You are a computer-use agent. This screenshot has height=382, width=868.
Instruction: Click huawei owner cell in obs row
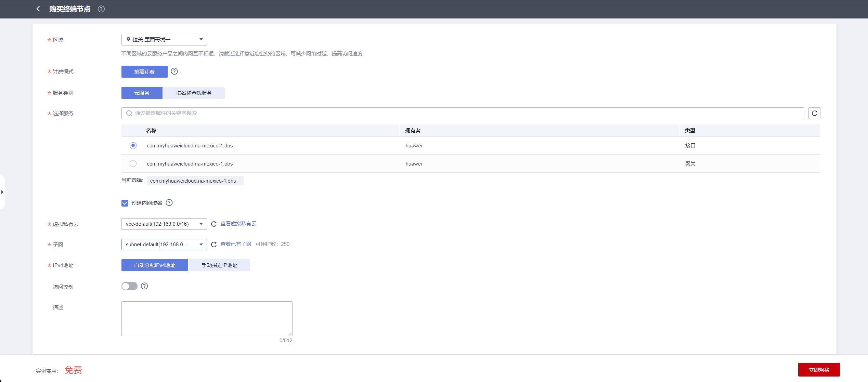(414, 164)
